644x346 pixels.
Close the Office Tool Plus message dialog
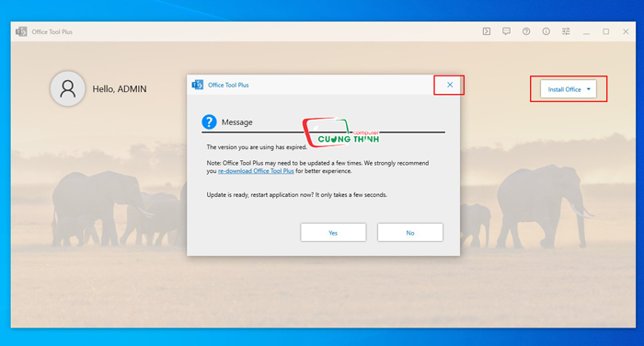pos(450,85)
